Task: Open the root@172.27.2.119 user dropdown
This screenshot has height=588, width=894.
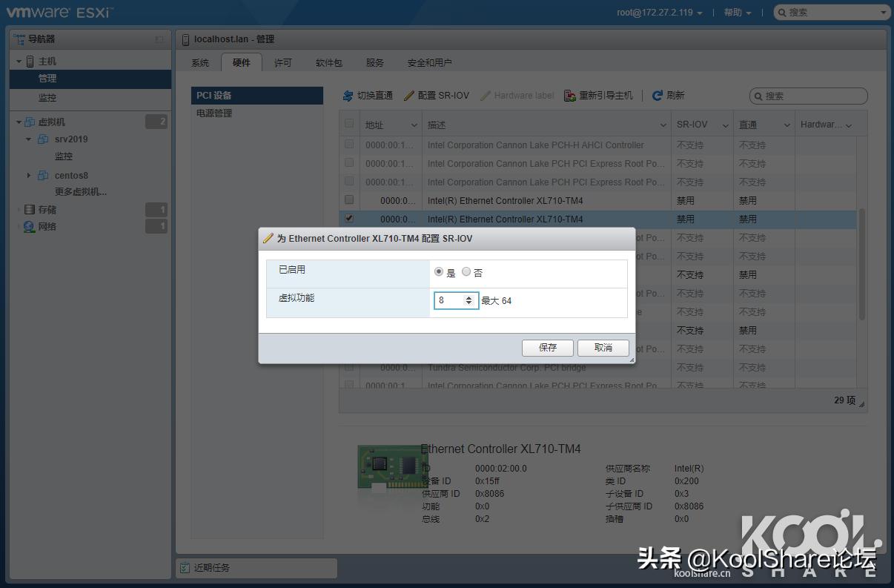Action: point(655,12)
